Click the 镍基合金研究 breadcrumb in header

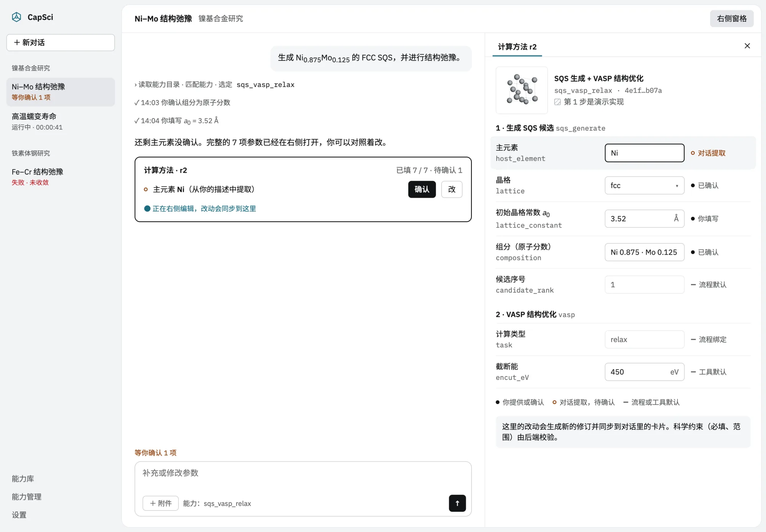221,18
